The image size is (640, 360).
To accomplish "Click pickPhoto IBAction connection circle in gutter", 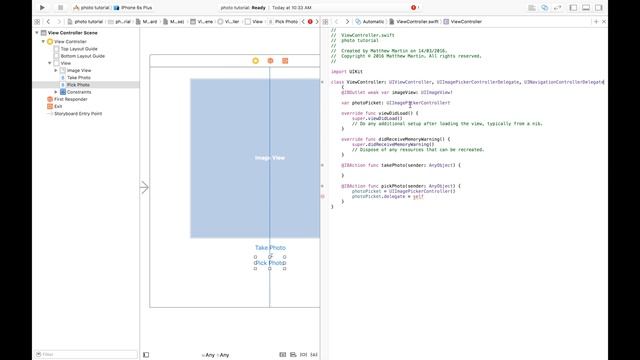I will point(322,186).
